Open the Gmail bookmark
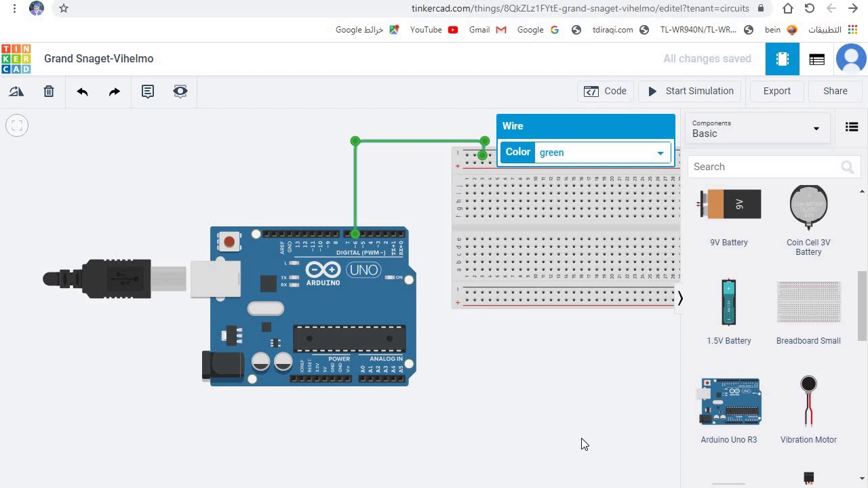Screen dimensions: 868x488 coord(488,30)
